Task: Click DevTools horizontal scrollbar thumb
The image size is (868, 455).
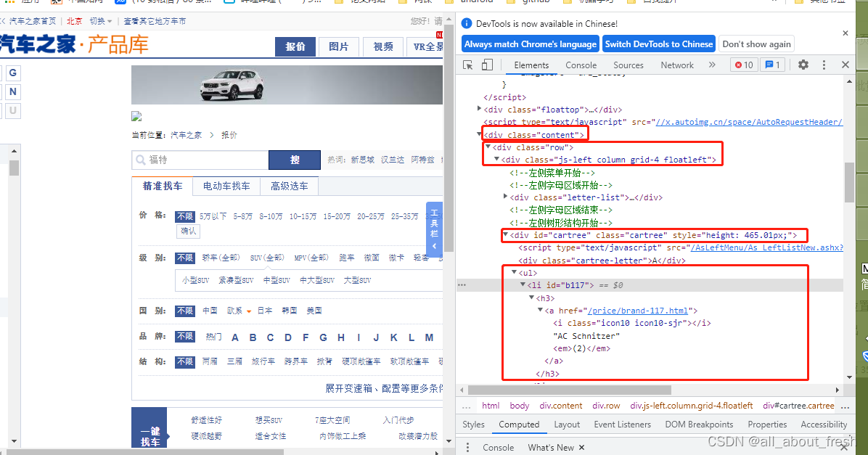Action: [570, 390]
